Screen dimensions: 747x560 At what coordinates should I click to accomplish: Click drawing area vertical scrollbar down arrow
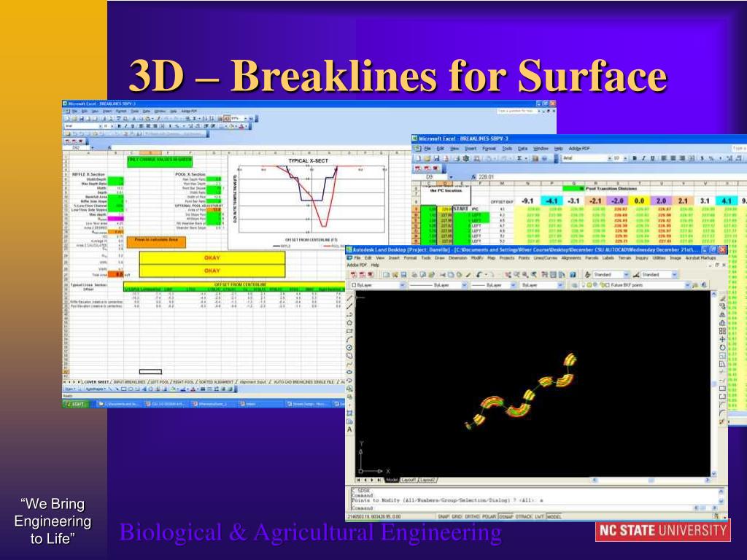tap(713, 474)
